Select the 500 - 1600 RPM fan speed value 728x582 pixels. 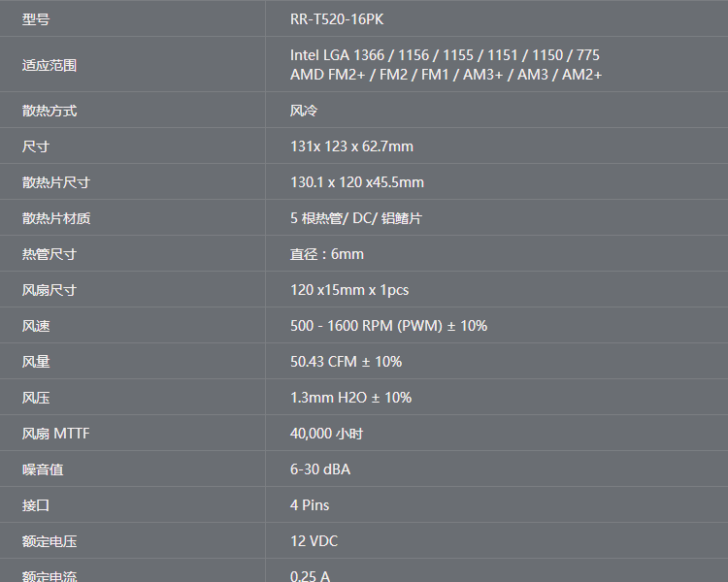[388, 326]
